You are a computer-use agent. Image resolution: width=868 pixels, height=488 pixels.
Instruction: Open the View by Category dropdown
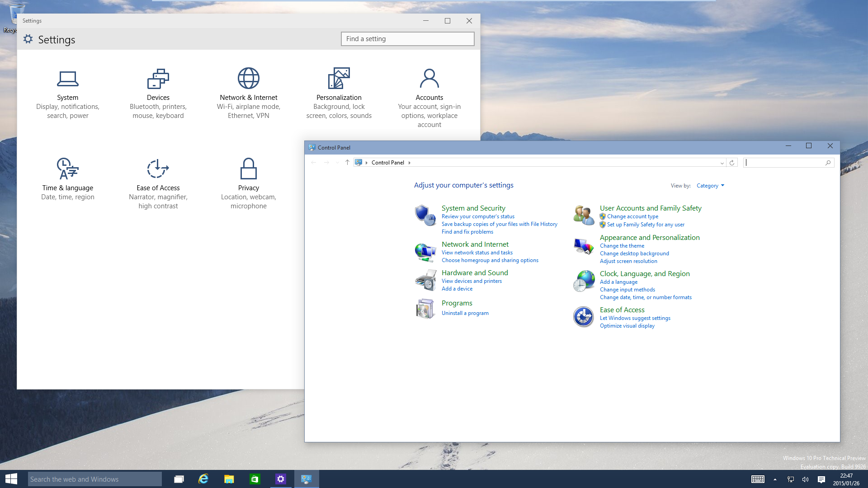[710, 186]
